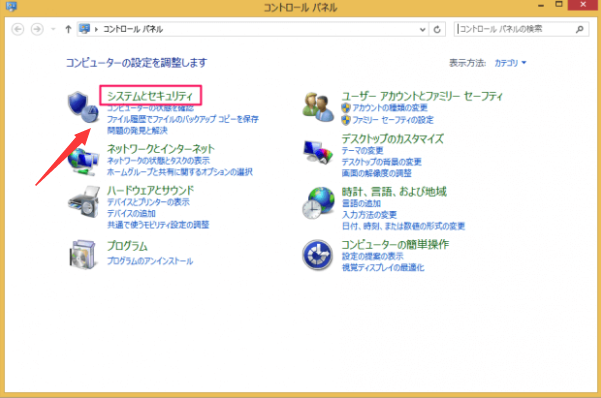The height and width of the screenshot is (398, 601).
Task: Click the Ease of Access blue circle icon
Action: pyautogui.click(x=317, y=255)
